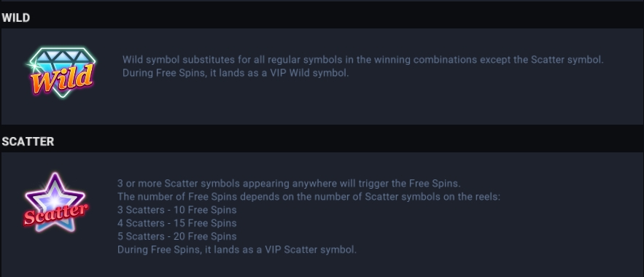Screen dimensions: 644x277
Task: Click the diamond's top blue facets
Action: pos(63,55)
